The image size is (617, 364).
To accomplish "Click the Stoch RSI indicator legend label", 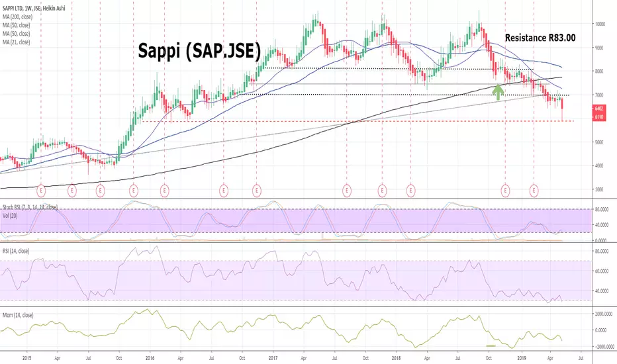I will tap(30, 207).
